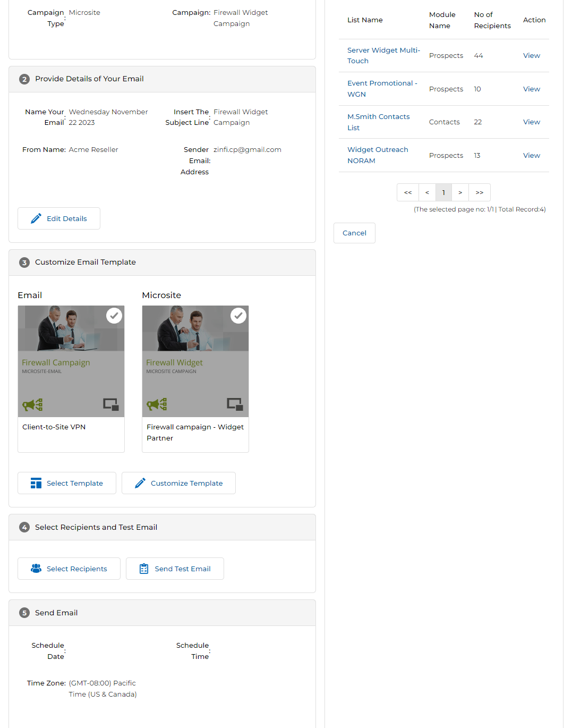Screen dimensions: 572x728
Task: Click Send Test Email button
Action: point(175,569)
